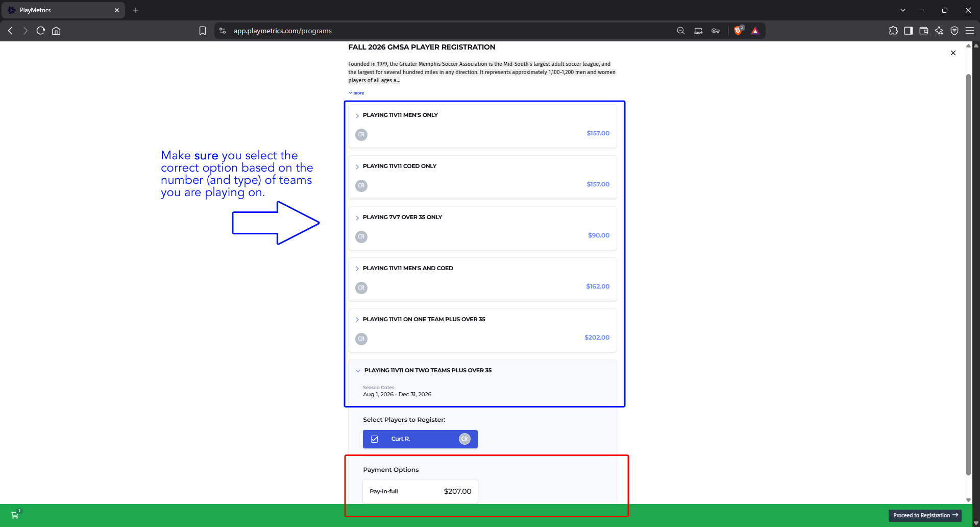
Task: Click CR avatar in Coed Only row
Action: pos(361,186)
